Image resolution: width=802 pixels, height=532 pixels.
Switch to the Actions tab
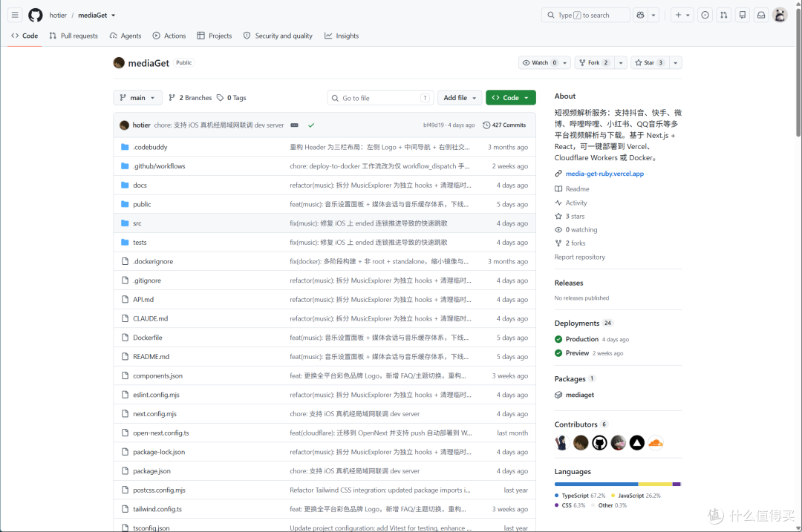tap(169, 36)
